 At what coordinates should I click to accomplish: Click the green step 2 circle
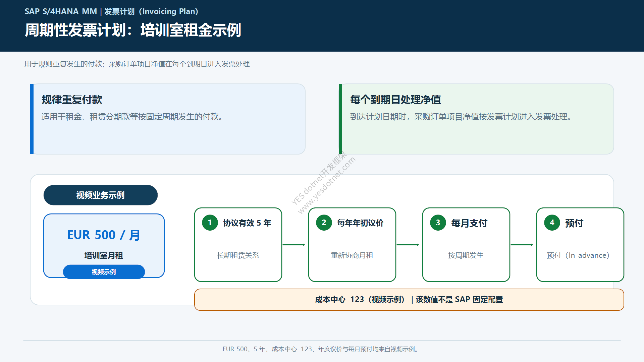pyautogui.click(x=324, y=223)
